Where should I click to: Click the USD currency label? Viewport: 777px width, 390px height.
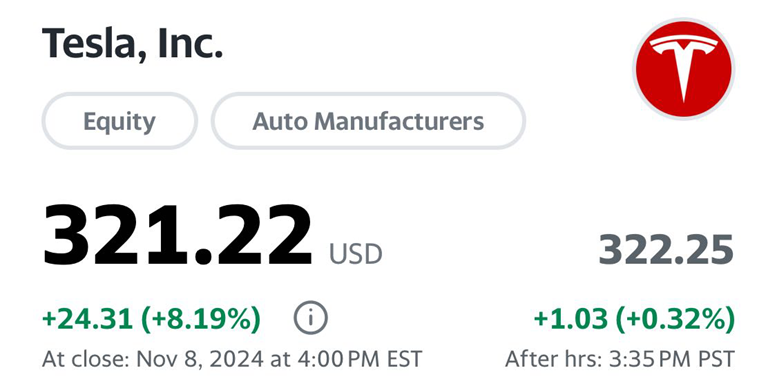[x=355, y=253]
